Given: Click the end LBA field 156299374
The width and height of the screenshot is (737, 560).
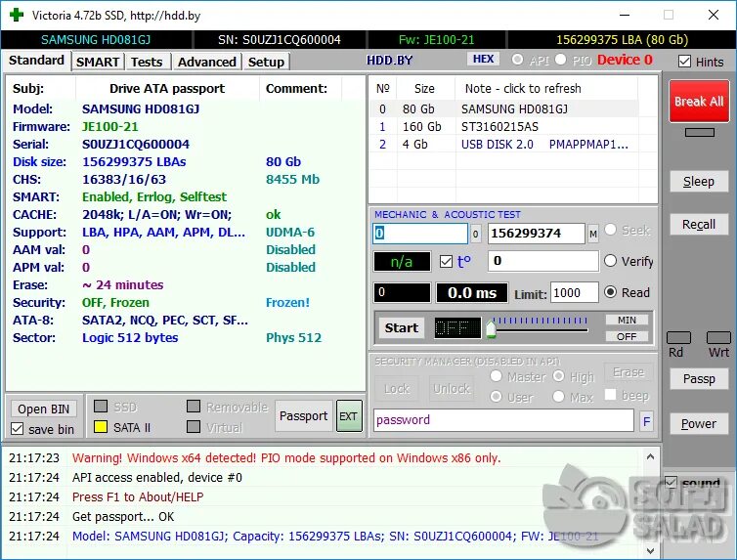Looking at the screenshot, I should (537, 234).
